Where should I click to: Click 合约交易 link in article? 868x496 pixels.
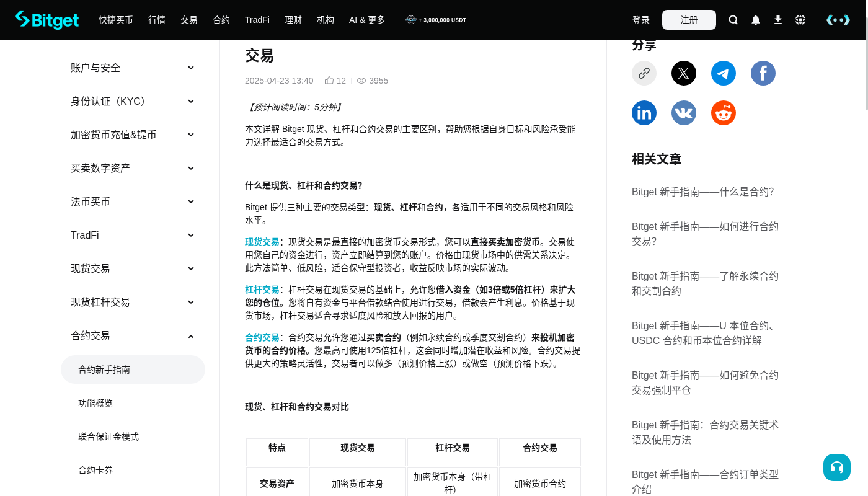pos(262,337)
